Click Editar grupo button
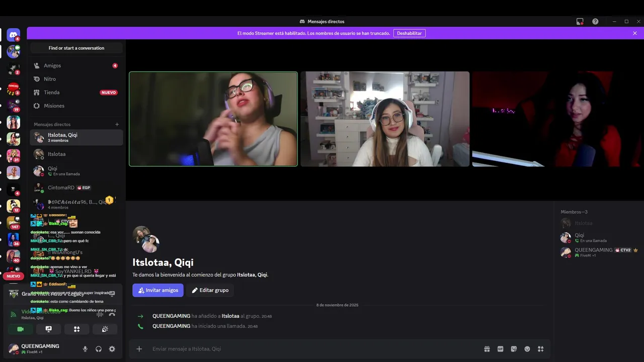This screenshot has width=644, height=362. click(210, 290)
